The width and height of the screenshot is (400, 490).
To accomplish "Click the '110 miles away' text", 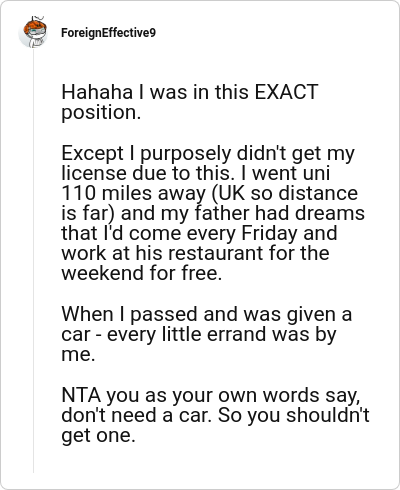I will pyautogui.click(x=134, y=193).
